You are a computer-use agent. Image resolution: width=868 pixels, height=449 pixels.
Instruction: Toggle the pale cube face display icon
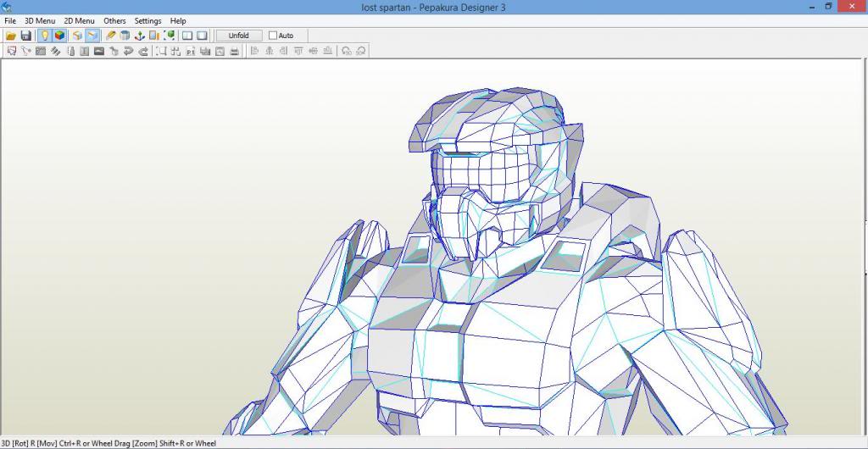click(77, 36)
